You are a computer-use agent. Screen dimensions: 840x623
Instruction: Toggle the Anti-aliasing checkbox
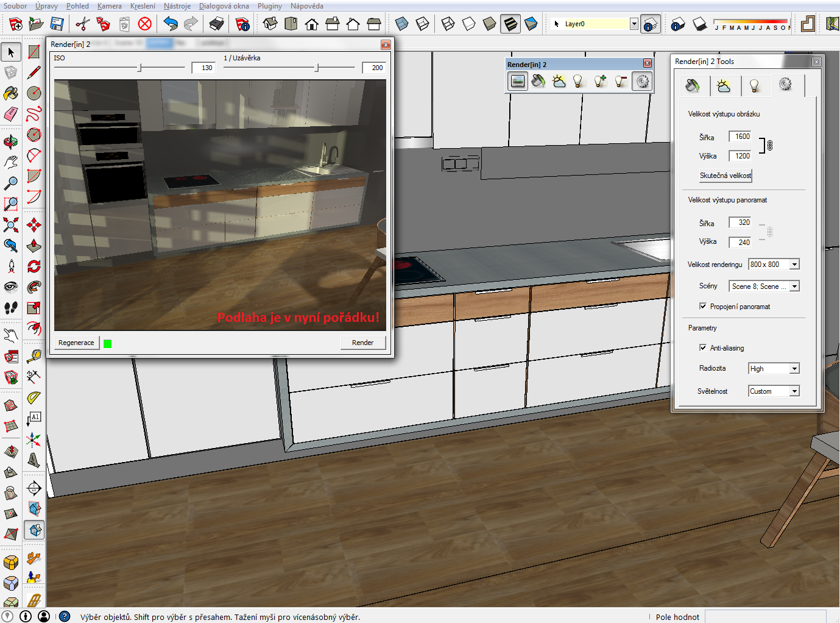tap(703, 348)
